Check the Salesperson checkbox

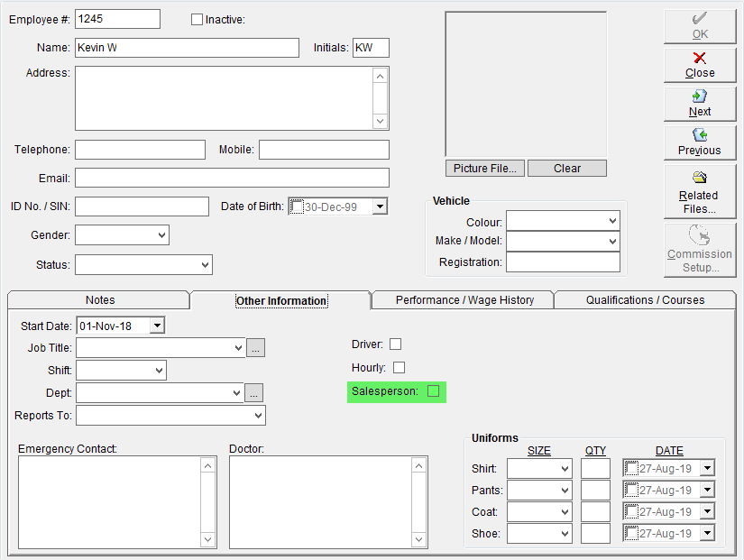(433, 391)
